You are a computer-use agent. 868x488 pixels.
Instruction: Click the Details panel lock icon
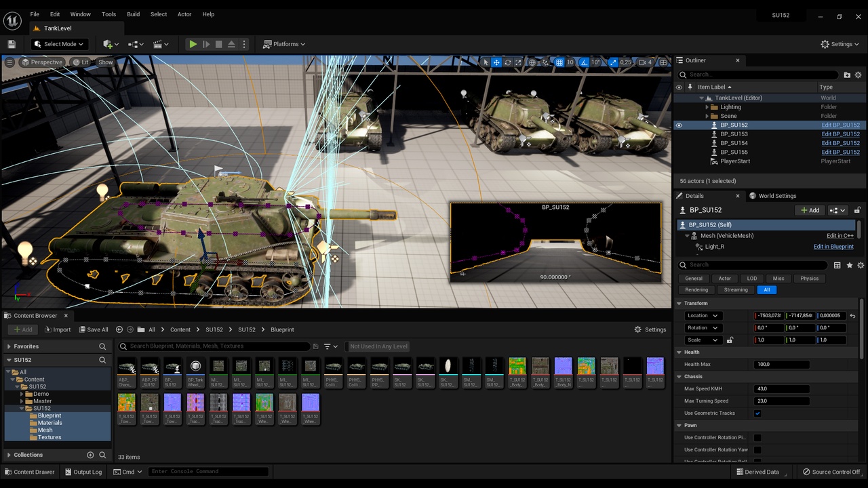point(857,210)
